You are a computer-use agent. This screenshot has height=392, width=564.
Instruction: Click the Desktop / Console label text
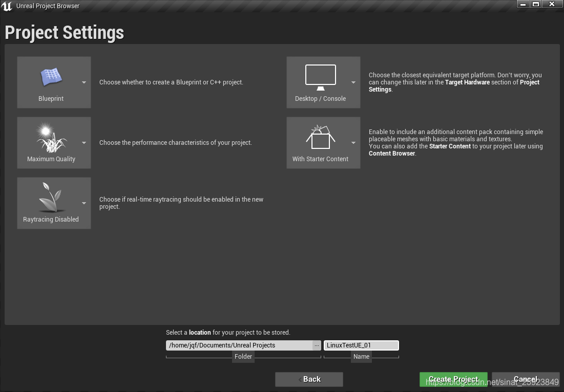pyautogui.click(x=321, y=98)
